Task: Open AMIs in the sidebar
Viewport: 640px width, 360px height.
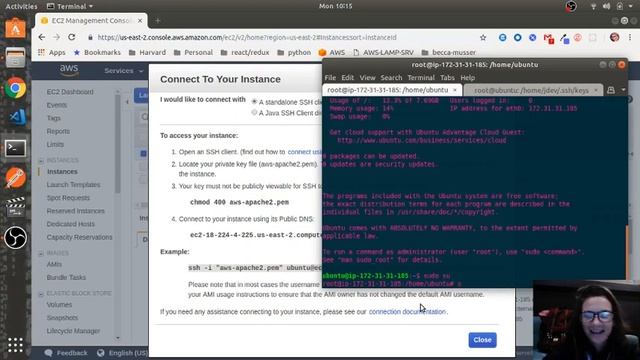Action: click(x=54, y=264)
